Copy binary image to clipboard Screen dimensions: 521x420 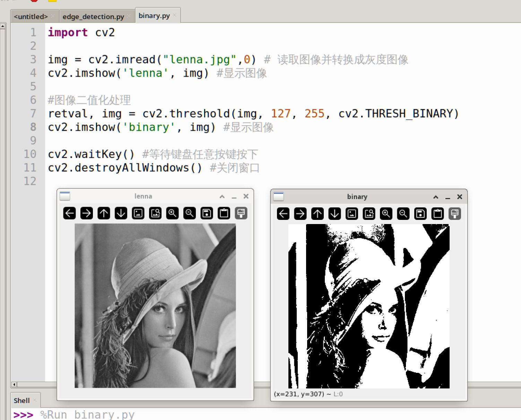437,214
